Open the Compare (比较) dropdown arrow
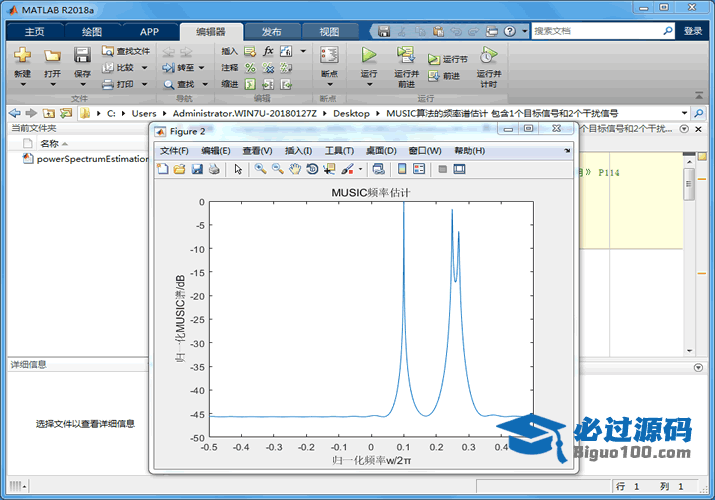 pyautogui.click(x=145, y=68)
